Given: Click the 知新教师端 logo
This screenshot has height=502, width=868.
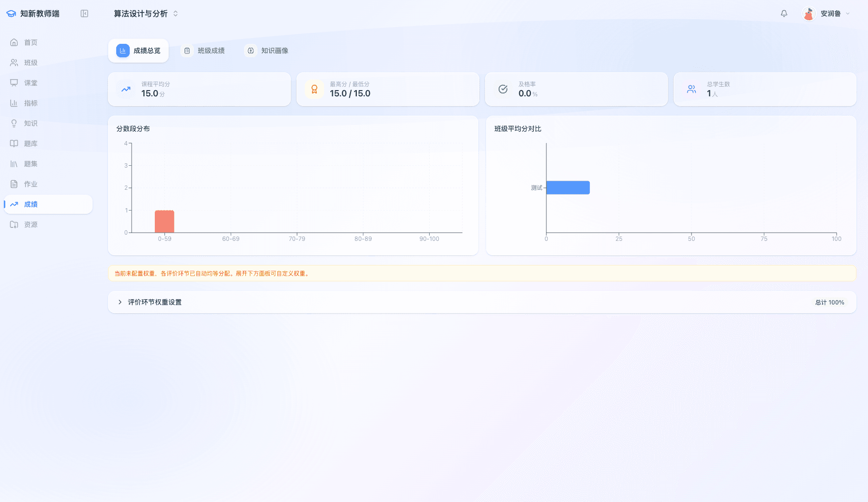Looking at the screenshot, I should click(33, 13).
